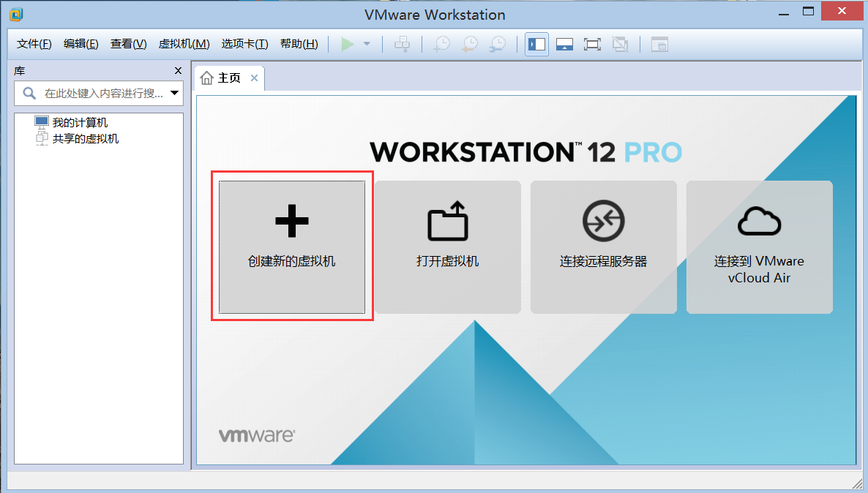Open the 编辑(E) menu
This screenshot has width=868, height=493.
(81, 44)
